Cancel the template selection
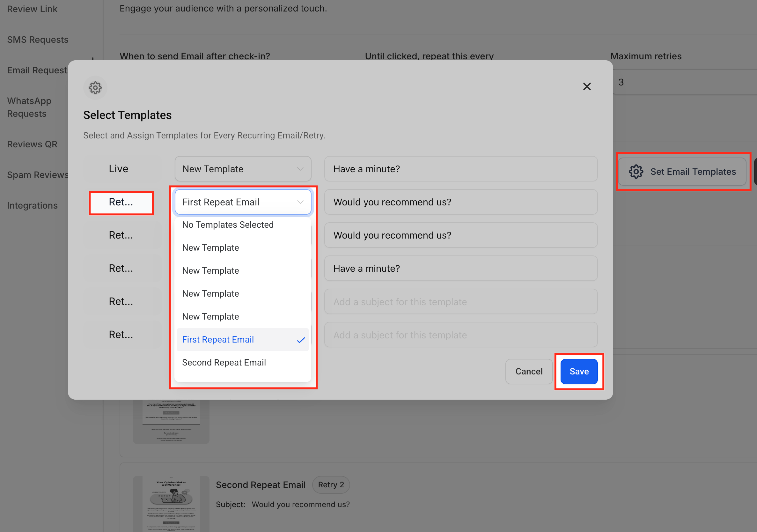 pos(528,371)
